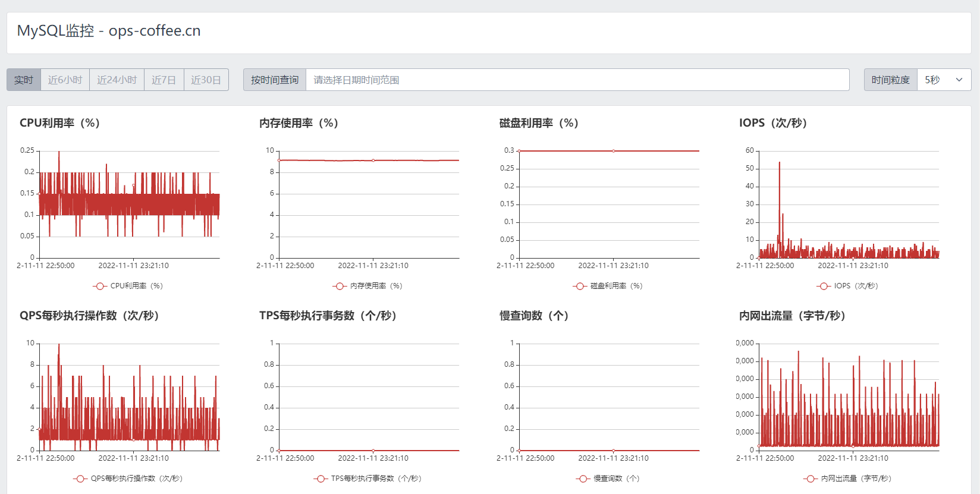The height and width of the screenshot is (494, 980).
Task: Click the IOPS legend marker icon
Action: [824, 286]
